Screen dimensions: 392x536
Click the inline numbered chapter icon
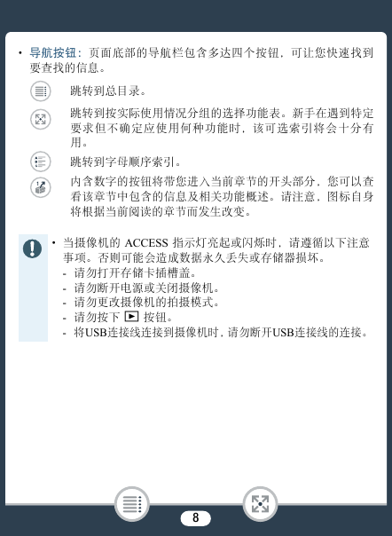click(40, 187)
